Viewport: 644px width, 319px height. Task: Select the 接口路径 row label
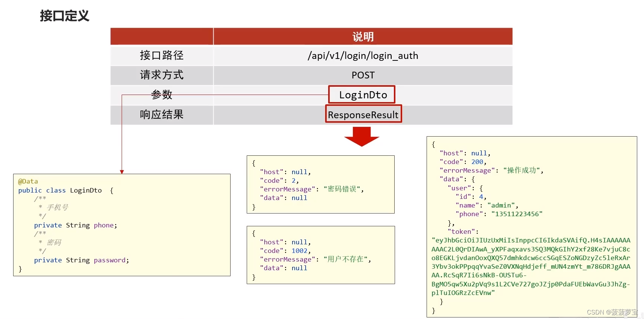162,55
